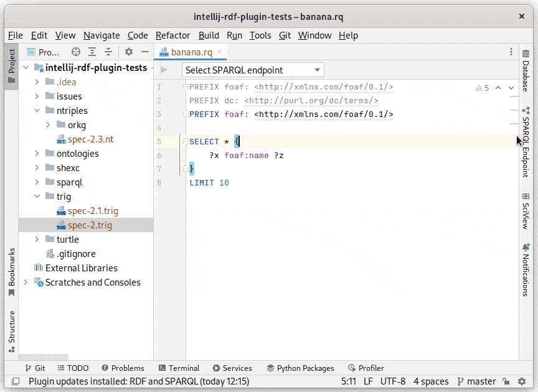Go to previous highlighted error arrow
Viewport: 538px width, 392px height.
tap(498, 88)
